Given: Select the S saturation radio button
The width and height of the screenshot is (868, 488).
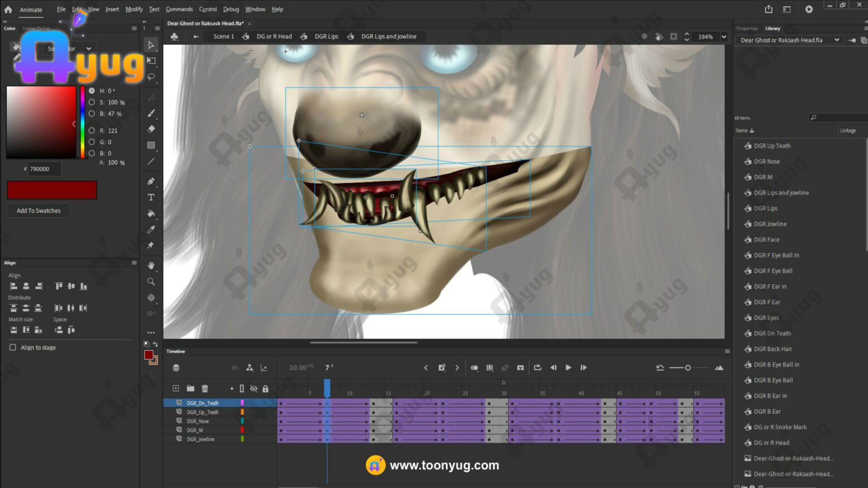Looking at the screenshot, I should point(92,102).
